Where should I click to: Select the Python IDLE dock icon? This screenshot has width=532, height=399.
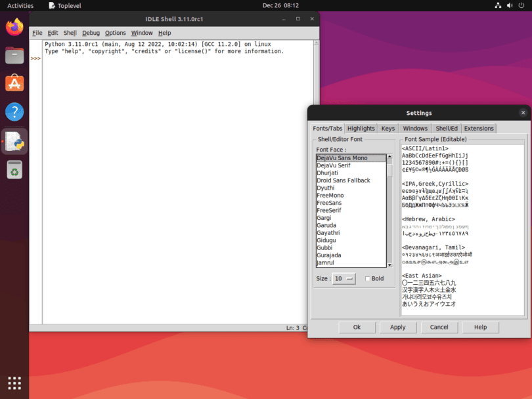pos(14,141)
